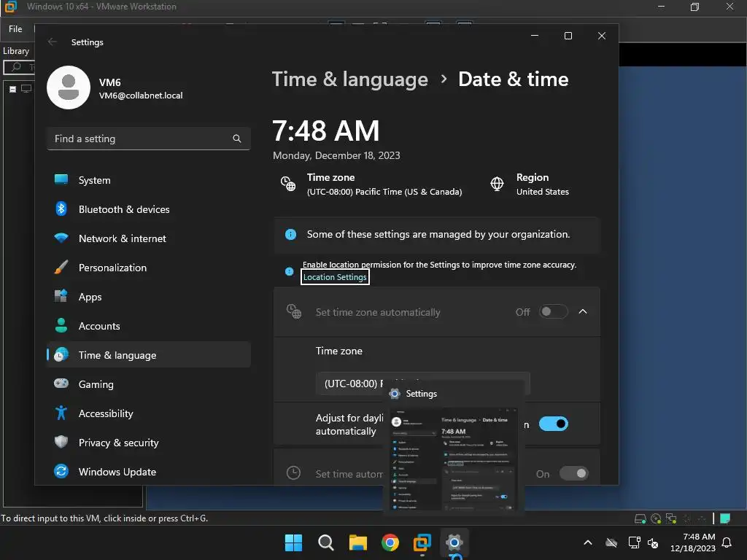The image size is (747, 560).
Task: Select Time & language category
Action: [149, 355]
